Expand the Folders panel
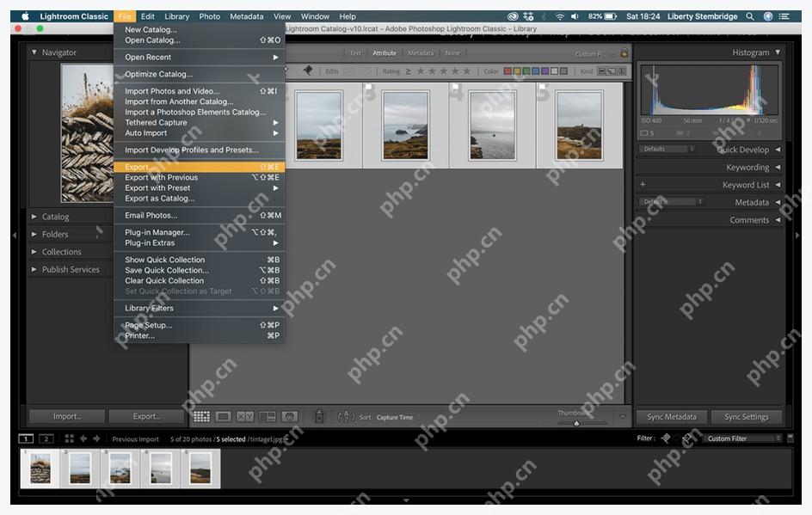This screenshot has width=812, height=515. [34, 234]
